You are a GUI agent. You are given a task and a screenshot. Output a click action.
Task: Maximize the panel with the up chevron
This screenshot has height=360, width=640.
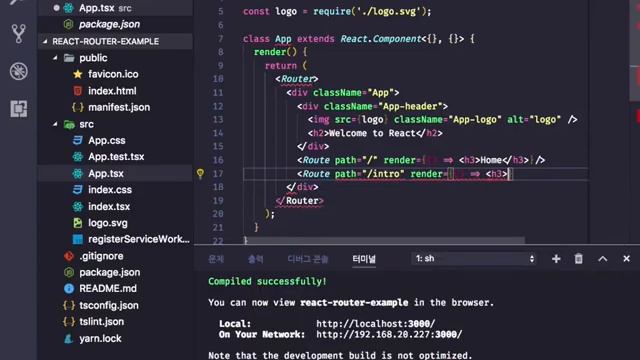(x=602, y=259)
